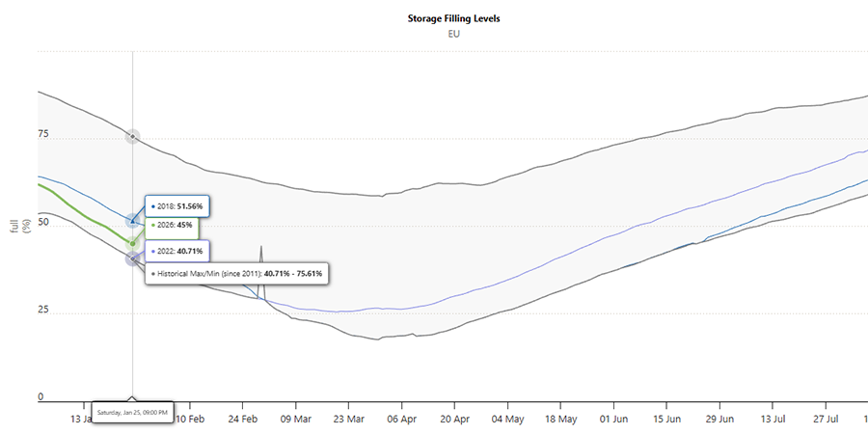The width and height of the screenshot is (868, 434).
Task: Pick the 01 Jun axis date
Action: click(613, 420)
